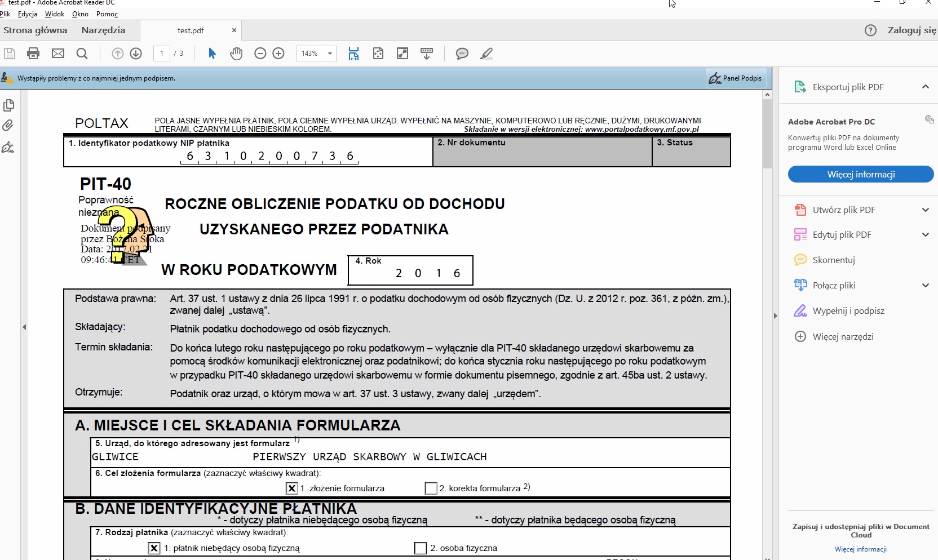This screenshot has height=560, width=938.
Task: Switch to full screen mode icon
Action: pos(402,54)
